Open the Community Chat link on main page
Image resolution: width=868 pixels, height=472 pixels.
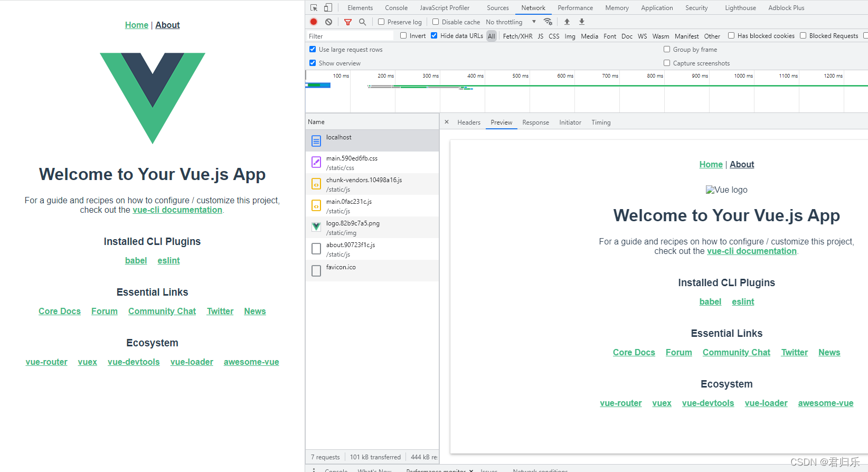(162, 311)
